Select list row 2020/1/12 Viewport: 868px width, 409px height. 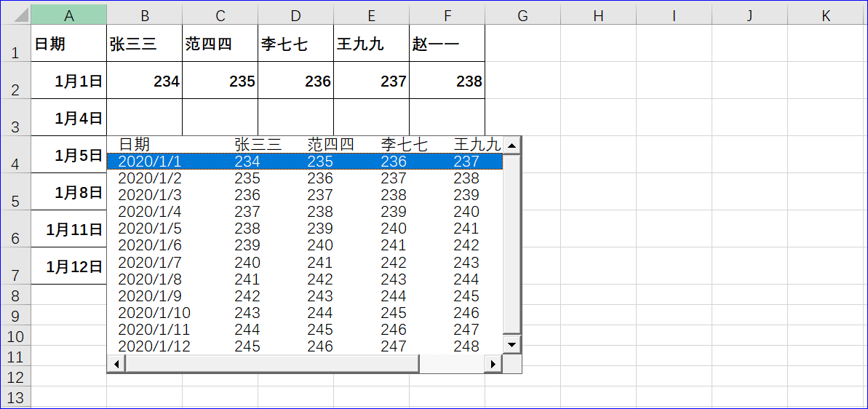(305, 346)
